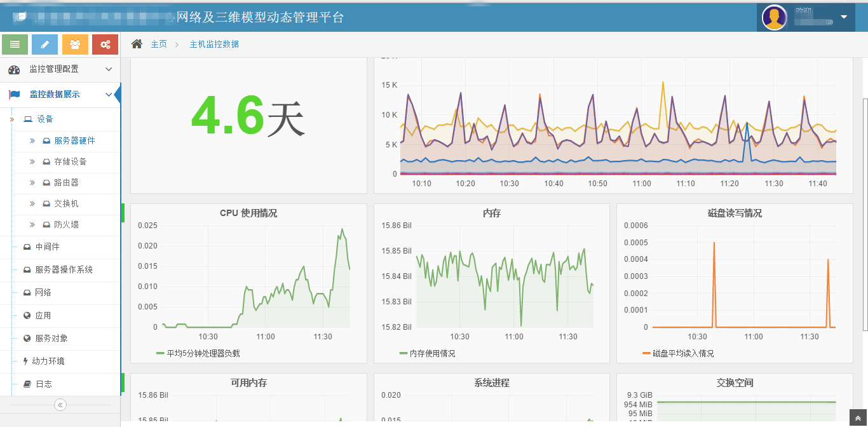Click the 主机监控数据 breadcrumb link
The image size is (868, 427).
[214, 44]
